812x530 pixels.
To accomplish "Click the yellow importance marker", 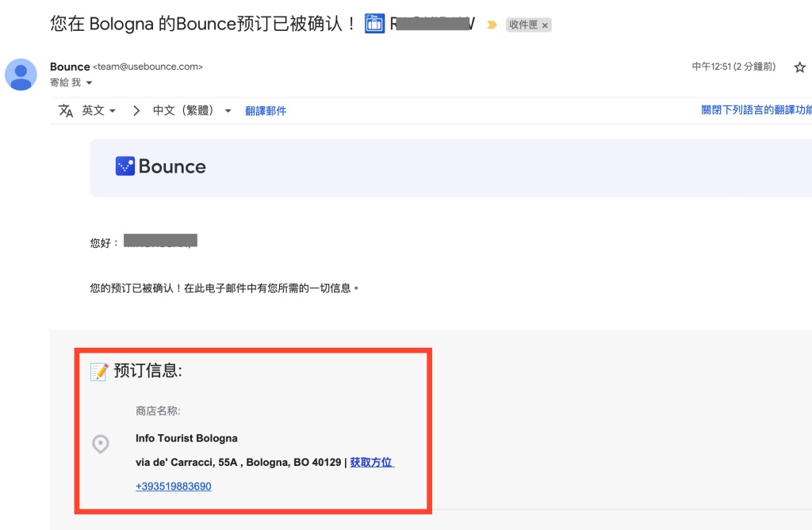I will coord(492,25).
